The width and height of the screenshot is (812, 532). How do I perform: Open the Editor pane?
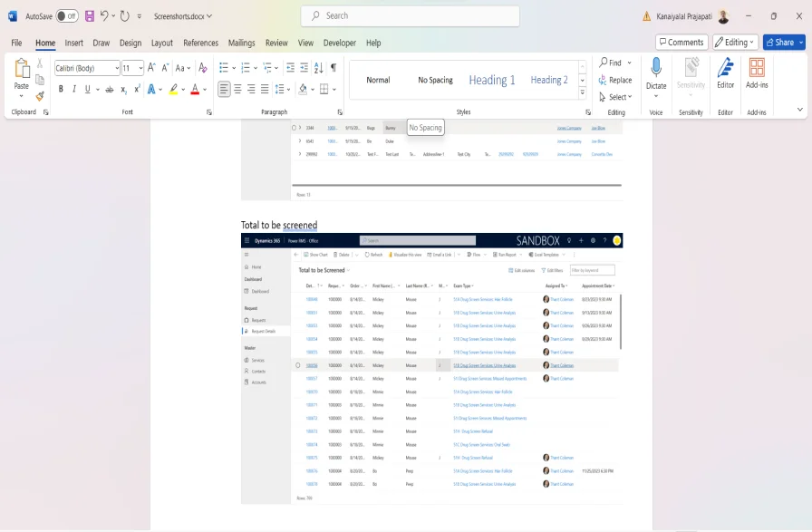coord(725,72)
